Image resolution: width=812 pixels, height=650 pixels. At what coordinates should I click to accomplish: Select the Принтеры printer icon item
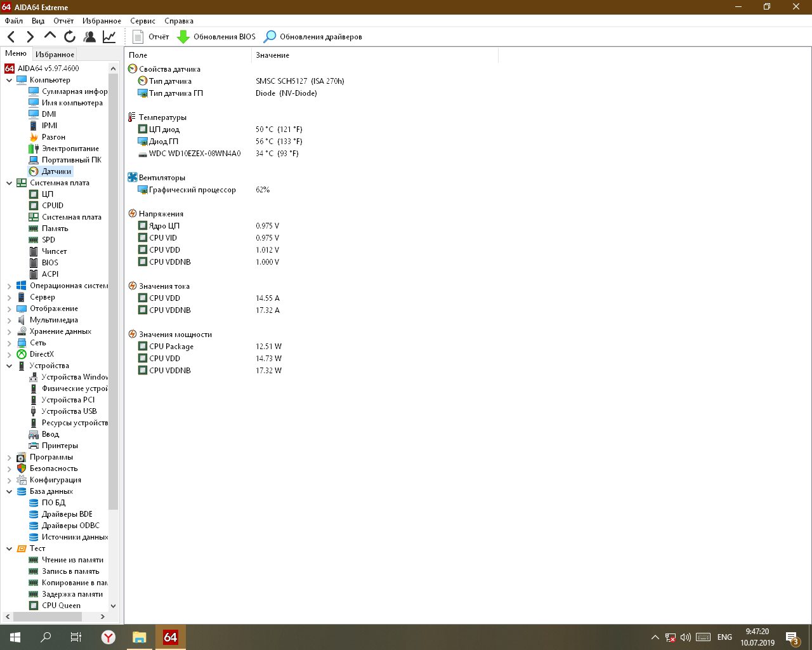coord(34,446)
